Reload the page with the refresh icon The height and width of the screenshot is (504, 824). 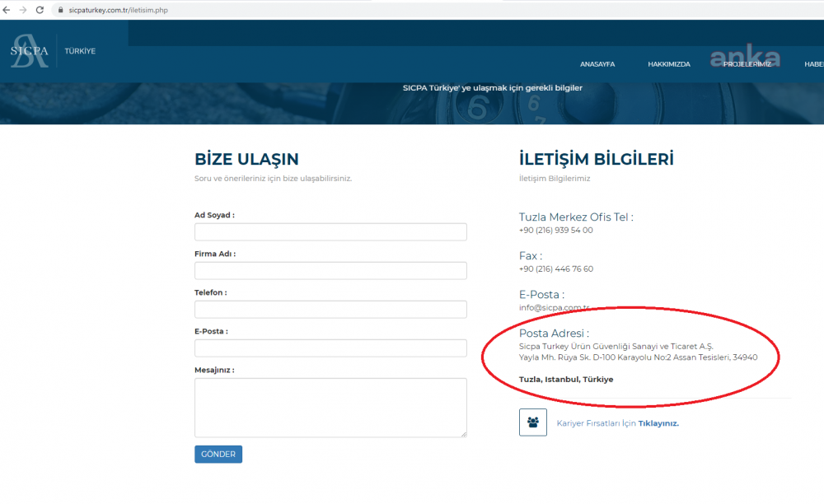tap(39, 10)
